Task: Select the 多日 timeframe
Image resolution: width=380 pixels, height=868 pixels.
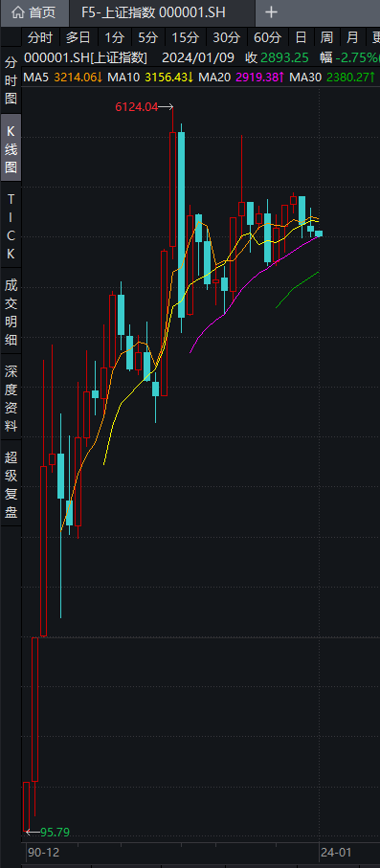Action: click(78, 37)
